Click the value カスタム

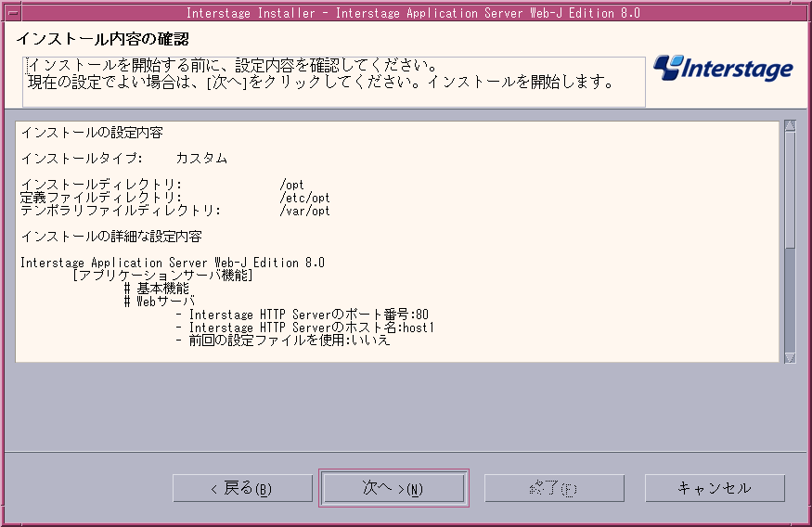201,159
